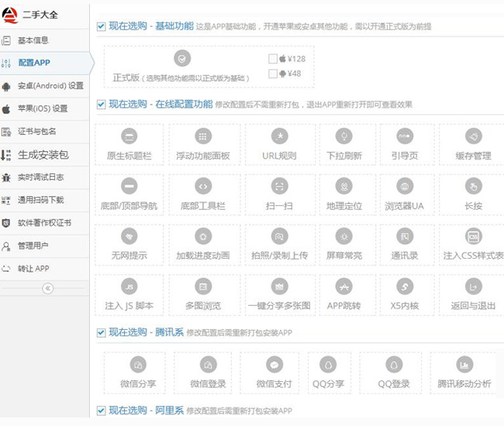The height and width of the screenshot is (426, 504).
Task: Click the 现在选购 - 腾讯系 heading
Action: (x=147, y=332)
